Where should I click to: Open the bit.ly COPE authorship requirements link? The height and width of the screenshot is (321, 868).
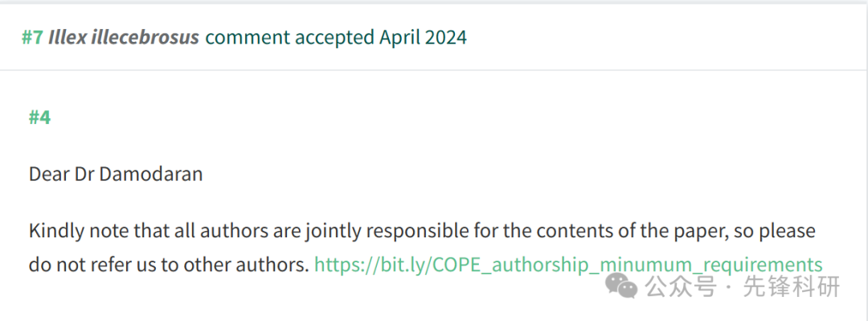pos(568,265)
